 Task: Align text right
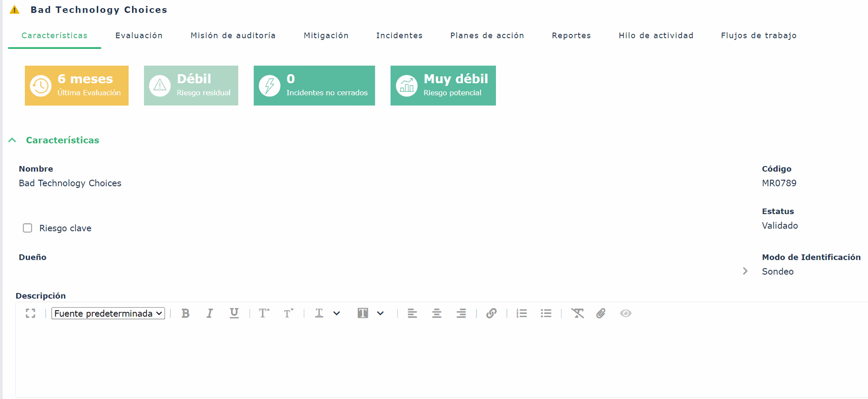coord(461,313)
